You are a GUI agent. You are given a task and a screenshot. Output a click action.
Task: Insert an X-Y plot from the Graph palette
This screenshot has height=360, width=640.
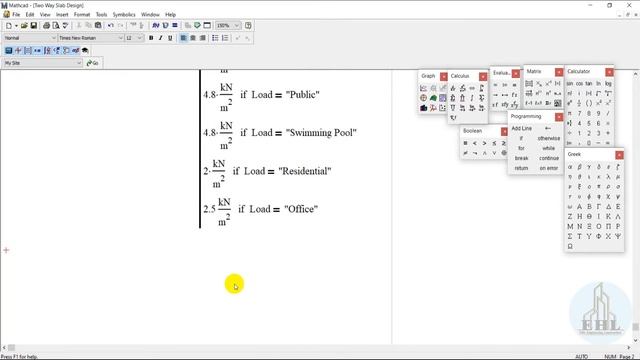click(423, 88)
